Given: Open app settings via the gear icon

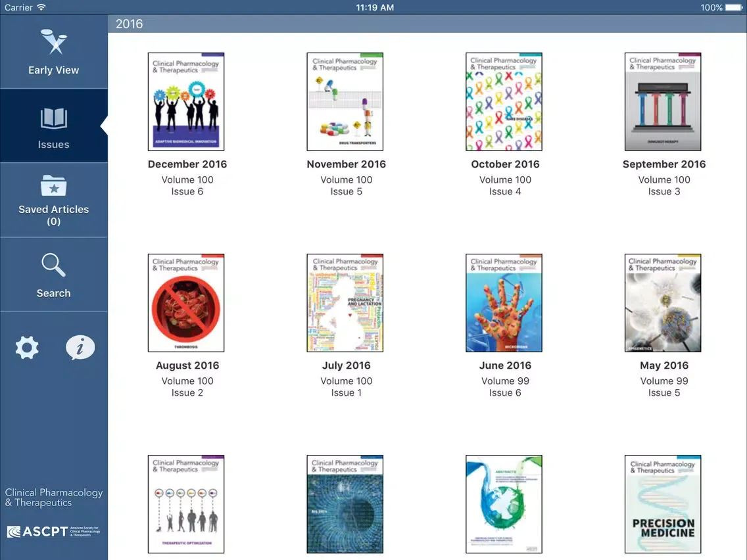Looking at the screenshot, I should 27,347.
